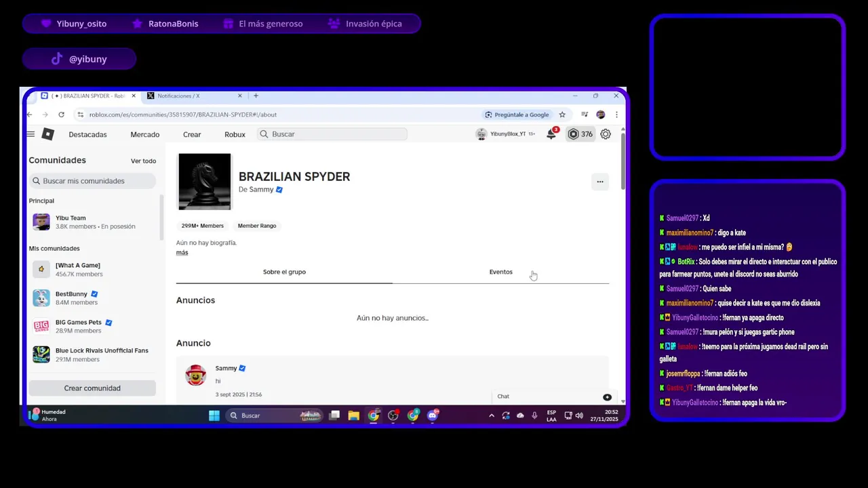Open ESP LAA language selector
The height and width of the screenshot is (488, 868).
551,415
